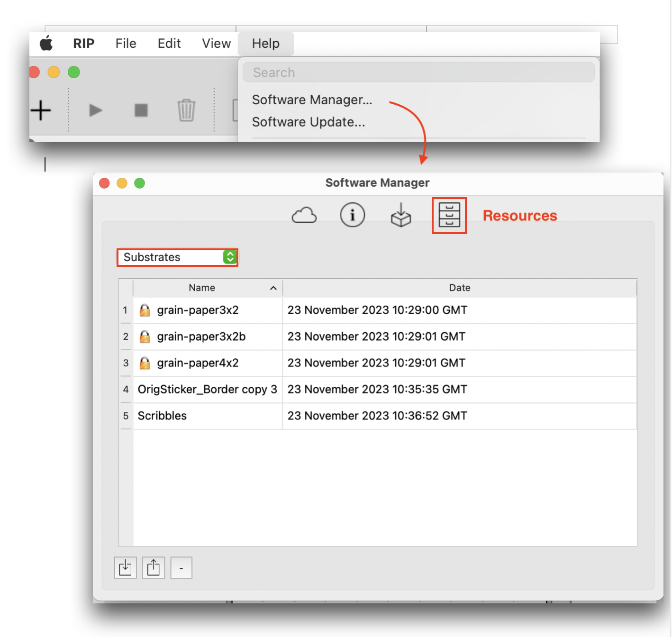Click lock icon beside grain-paper3x2
The height and width of the screenshot is (637, 672).
(145, 310)
